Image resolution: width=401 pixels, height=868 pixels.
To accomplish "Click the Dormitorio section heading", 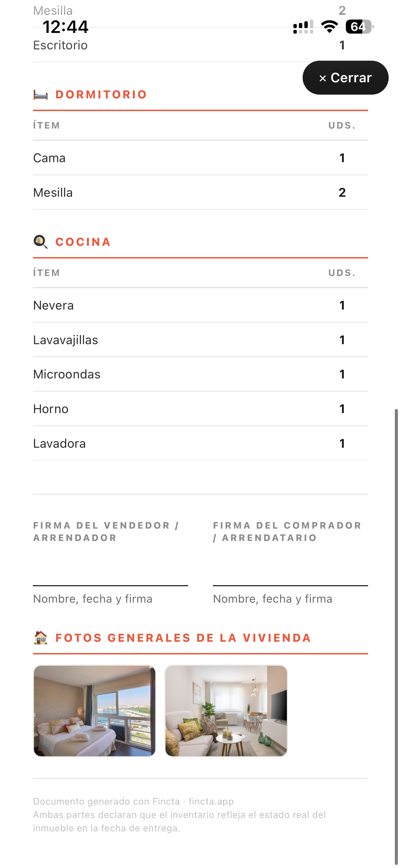I will (101, 95).
